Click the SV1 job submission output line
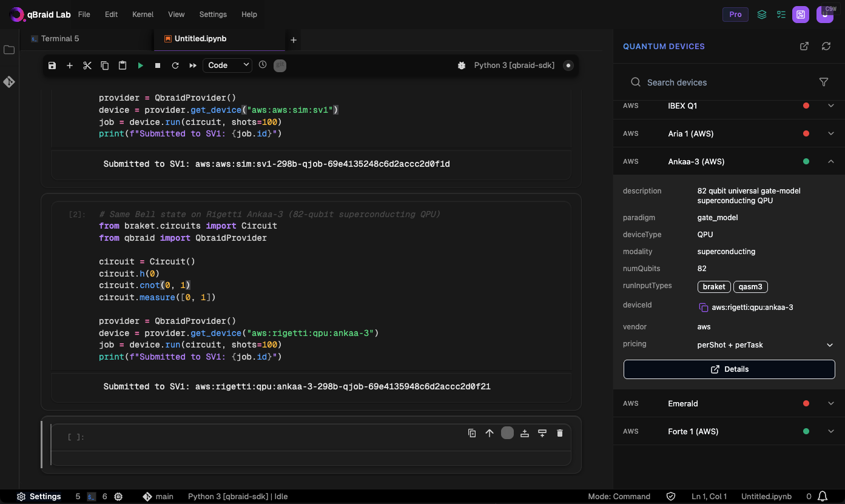This screenshot has height=504, width=845. (x=277, y=164)
